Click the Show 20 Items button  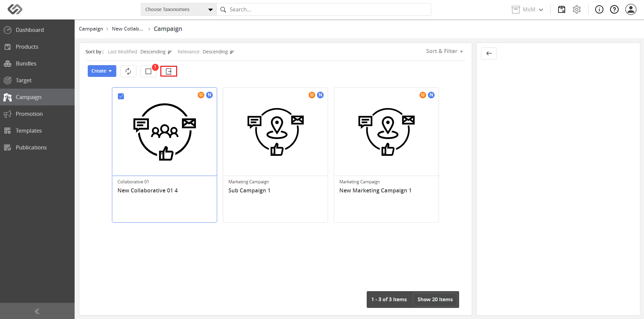tap(435, 300)
